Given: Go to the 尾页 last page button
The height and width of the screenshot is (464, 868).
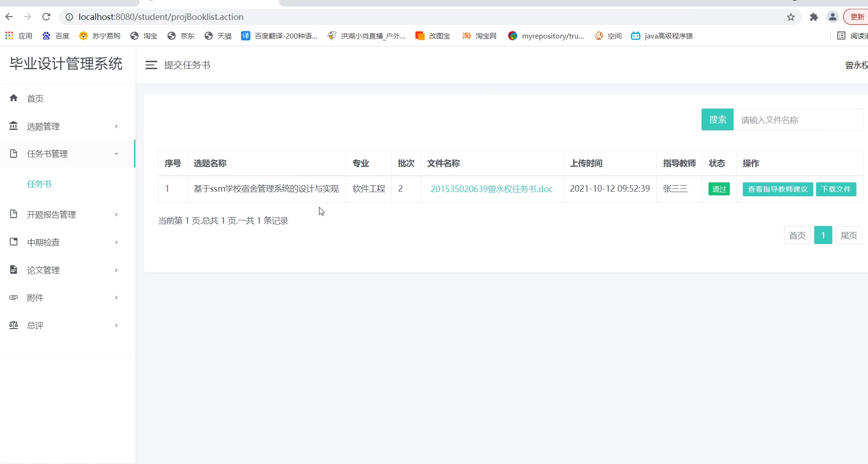Looking at the screenshot, I should [849, 235].
